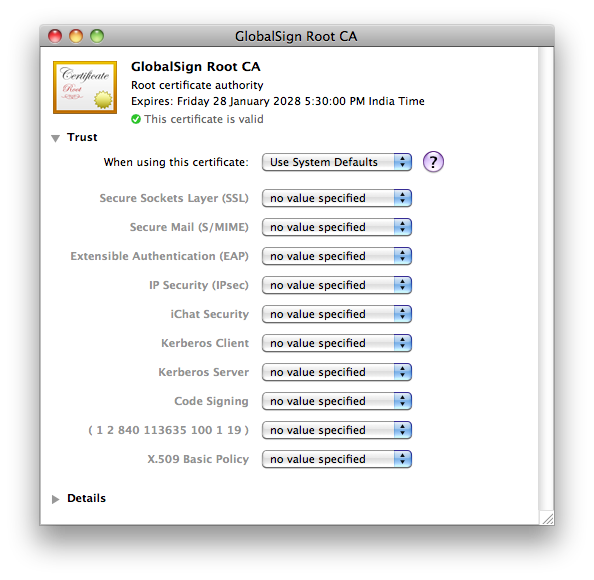Expand the Details section disclosure triangle
The width and height of the screenshot is (594, 580).
55,499
